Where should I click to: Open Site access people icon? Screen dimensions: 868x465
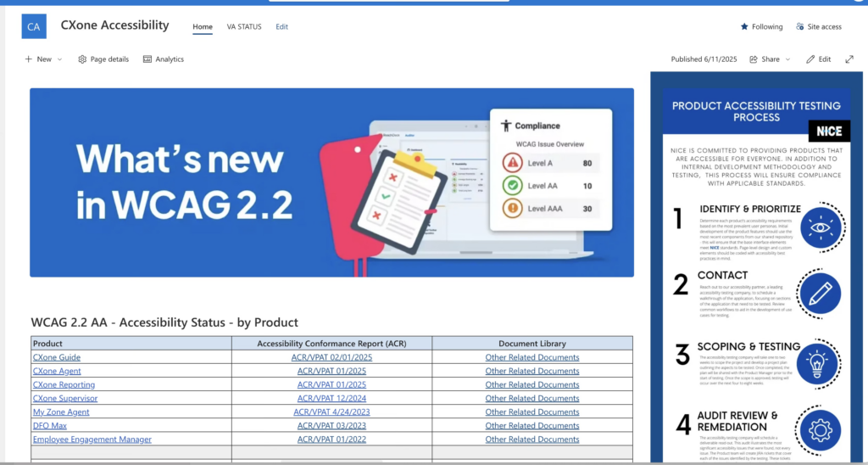(800, 26)
